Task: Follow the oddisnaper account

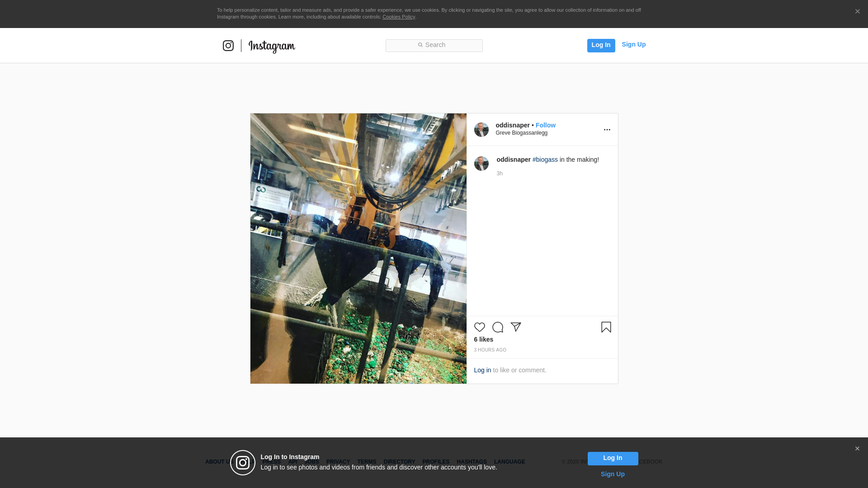Action: (x=545, y=125)
